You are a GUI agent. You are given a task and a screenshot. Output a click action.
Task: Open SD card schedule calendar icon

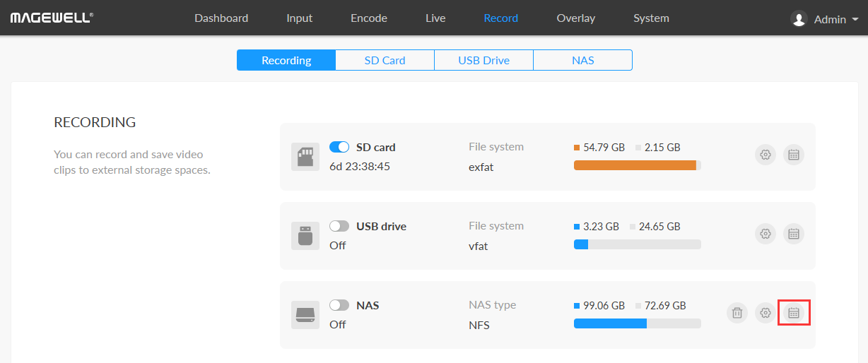point(794,155)
